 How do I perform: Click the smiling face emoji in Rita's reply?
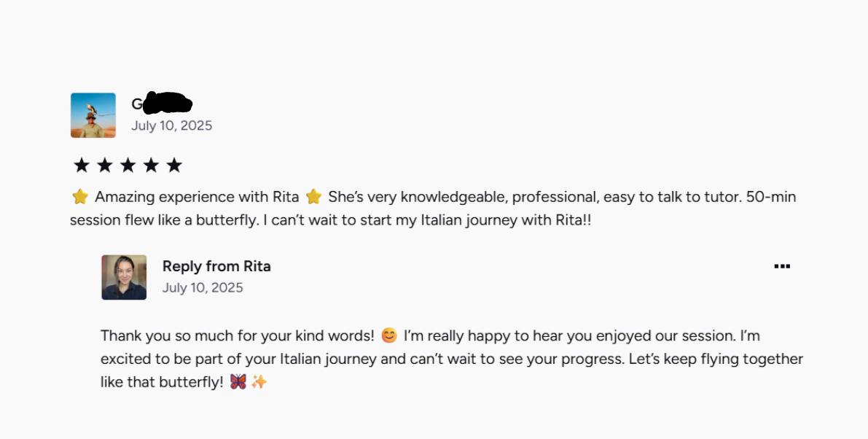pos(389,336)
